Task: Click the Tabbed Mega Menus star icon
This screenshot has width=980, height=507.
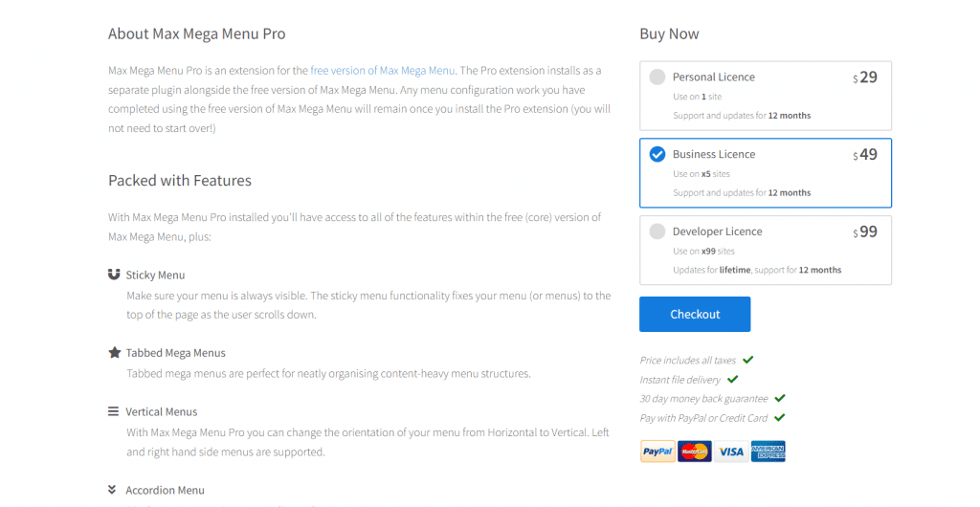Action: pos(114,353)
